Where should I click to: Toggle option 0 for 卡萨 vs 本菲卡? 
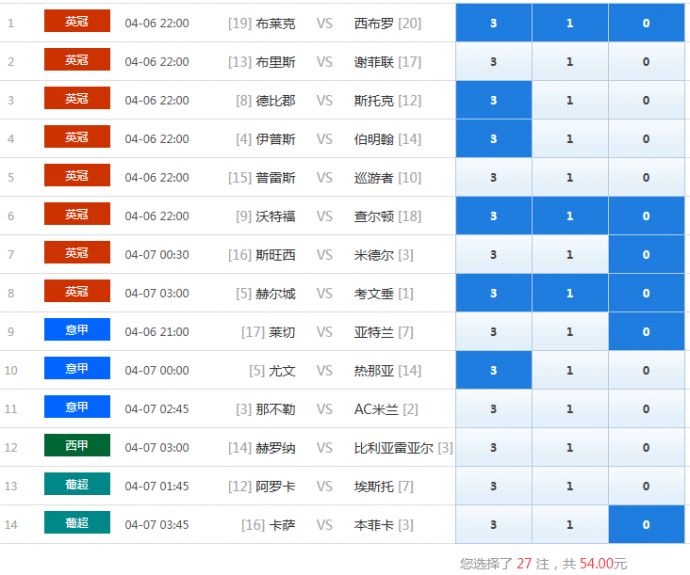[646, 525]
